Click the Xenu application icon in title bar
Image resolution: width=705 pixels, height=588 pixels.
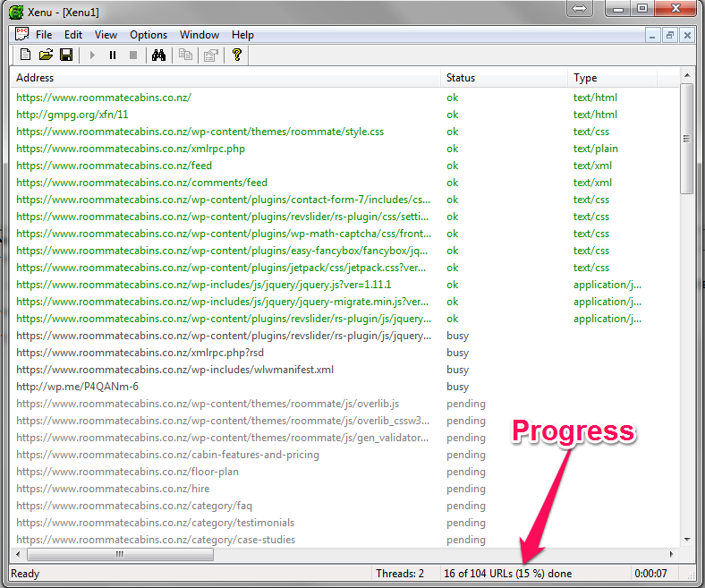tap(16, 13)
